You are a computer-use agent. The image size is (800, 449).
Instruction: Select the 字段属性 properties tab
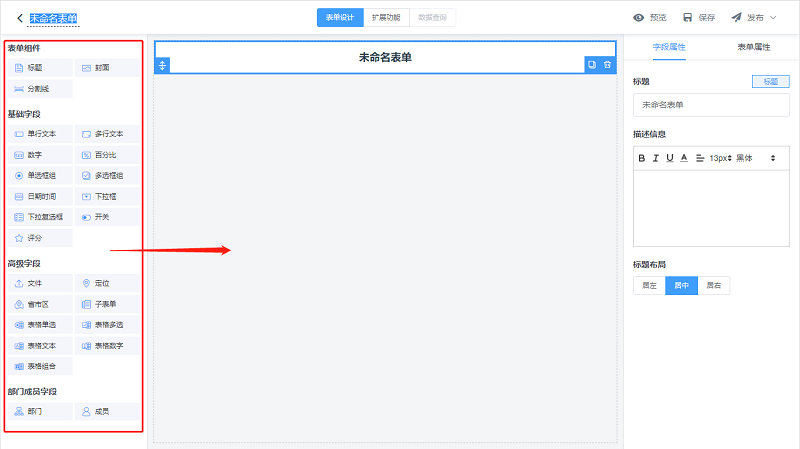click(669, 47)
